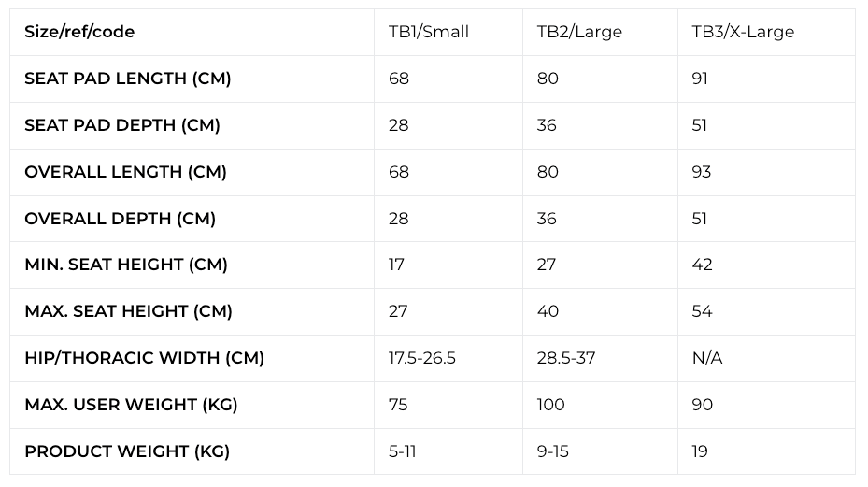Select the TB1/Small column header
868x487 pixels.
click(x=429, y=32)
